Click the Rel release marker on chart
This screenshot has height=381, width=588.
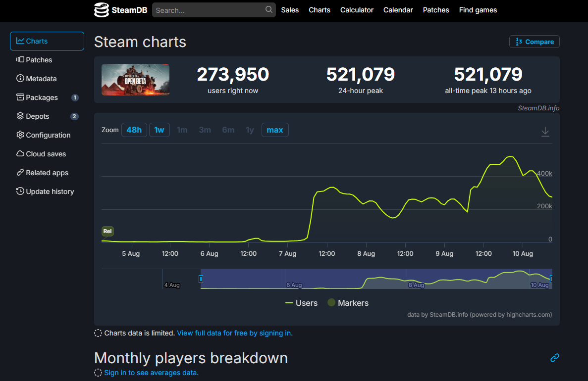click(107, 231)
